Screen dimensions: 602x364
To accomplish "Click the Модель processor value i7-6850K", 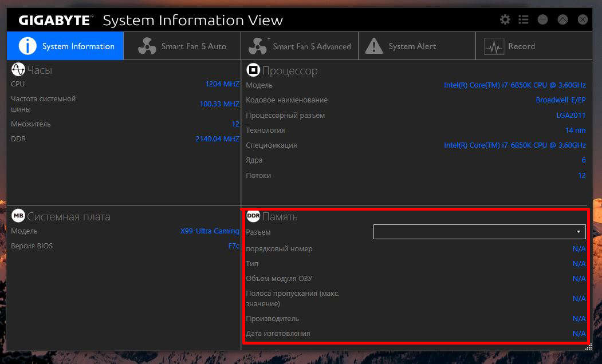I will 515,85.
